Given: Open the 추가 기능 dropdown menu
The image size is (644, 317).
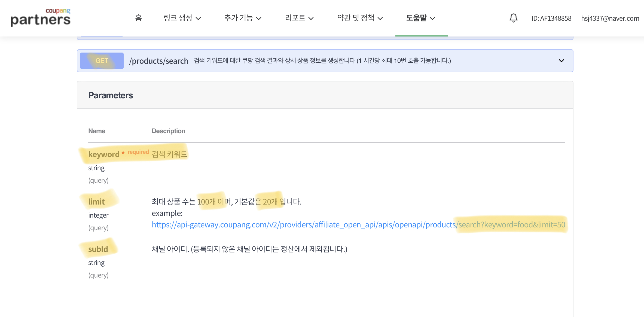Looking at the screenshot, I should point(243,18).
